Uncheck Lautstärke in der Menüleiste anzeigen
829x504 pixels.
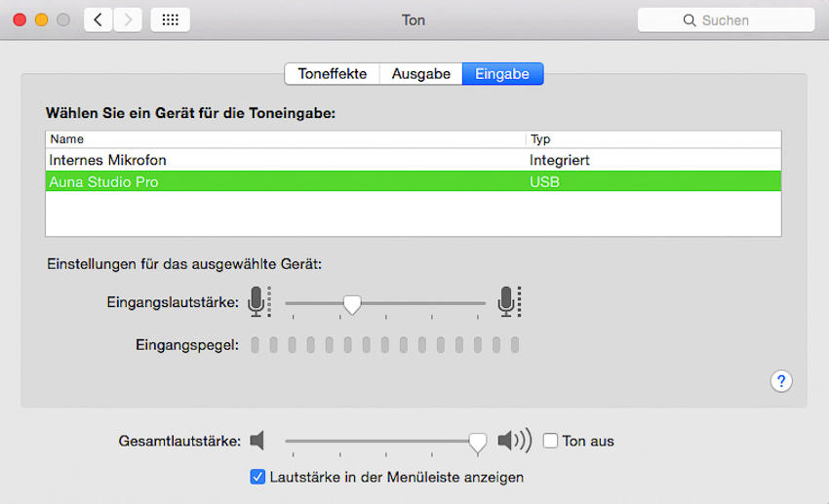coord(257,477)
